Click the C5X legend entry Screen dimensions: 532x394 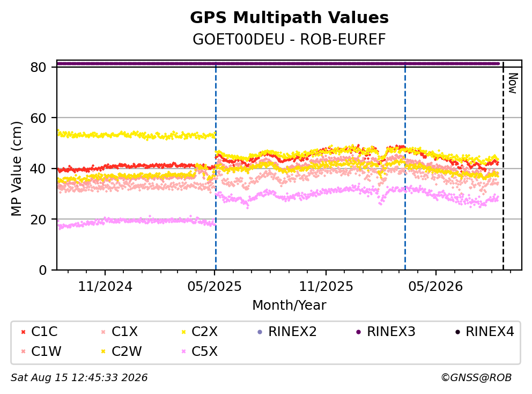199,351
